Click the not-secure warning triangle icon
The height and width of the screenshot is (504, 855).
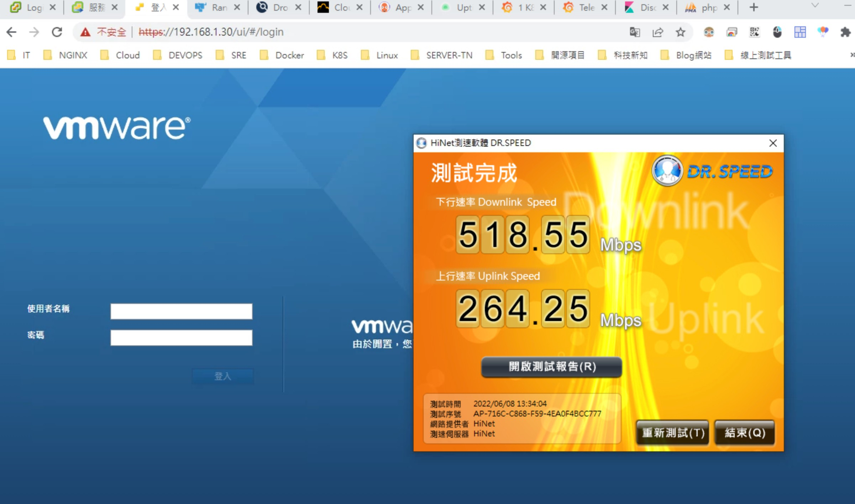(x=85, y=32)
